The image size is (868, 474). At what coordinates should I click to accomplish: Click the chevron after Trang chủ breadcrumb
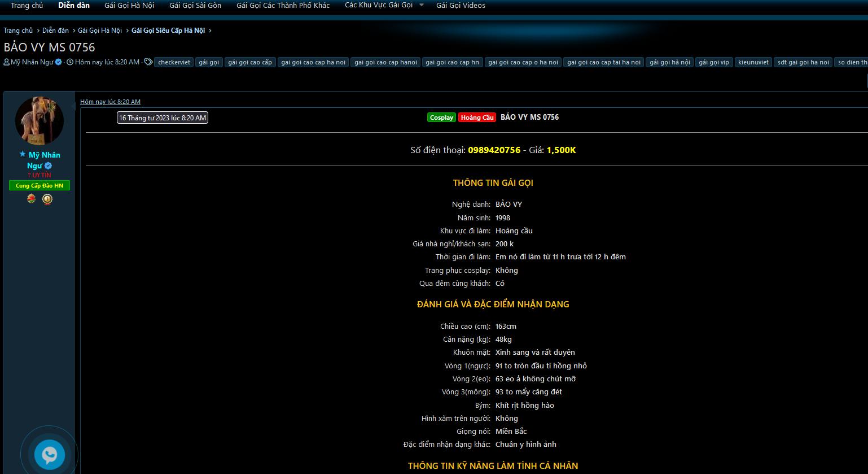(38, 31)
